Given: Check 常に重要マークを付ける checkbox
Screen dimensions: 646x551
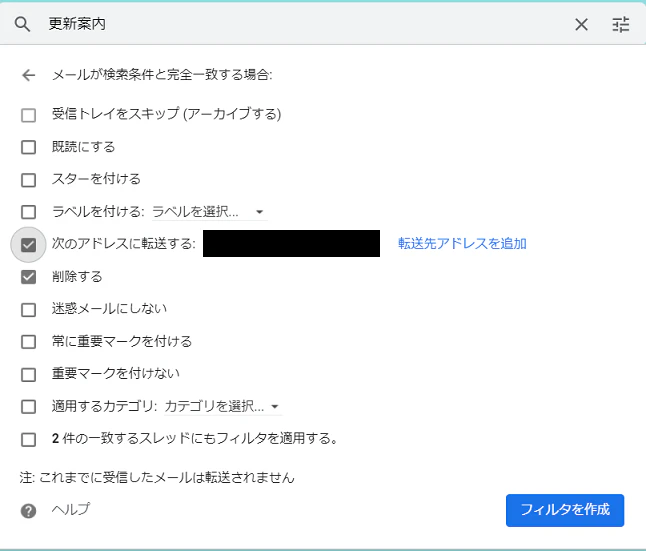Looking at the screenshot, I should (x=28, y=342).
